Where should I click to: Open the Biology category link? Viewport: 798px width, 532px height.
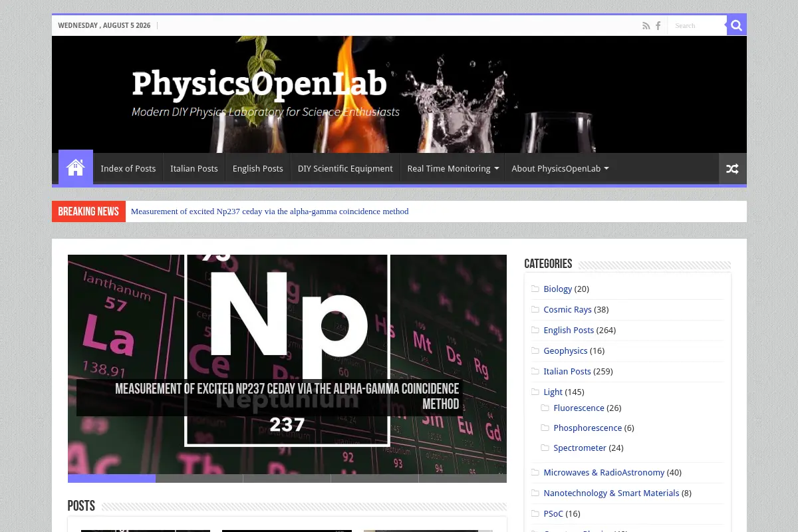coord(557,289)
